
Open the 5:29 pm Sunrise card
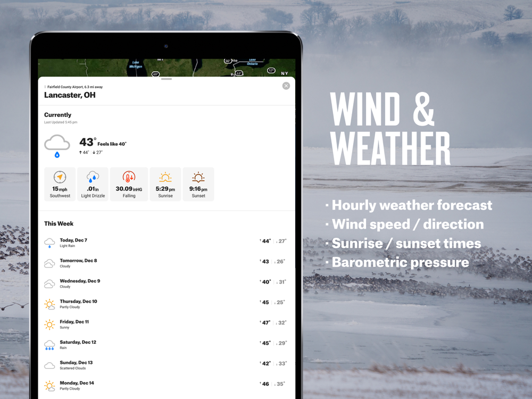coord(165,184)
